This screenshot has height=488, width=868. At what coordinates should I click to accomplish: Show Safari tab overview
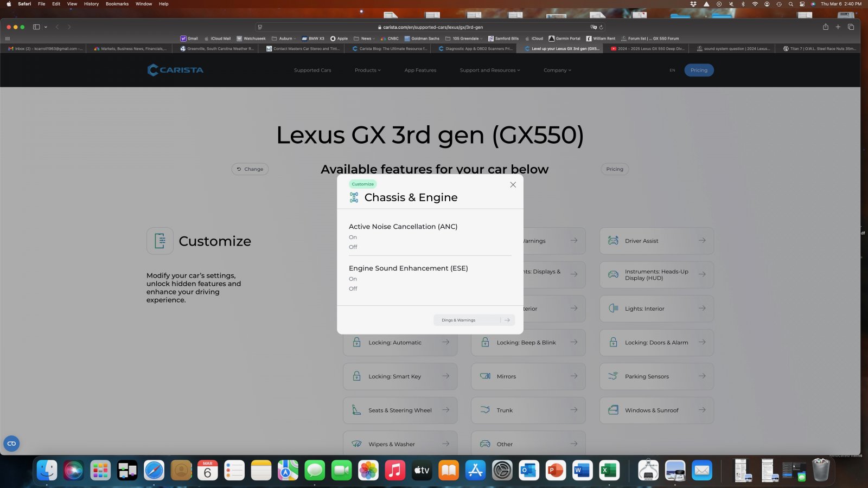point(851,27)
